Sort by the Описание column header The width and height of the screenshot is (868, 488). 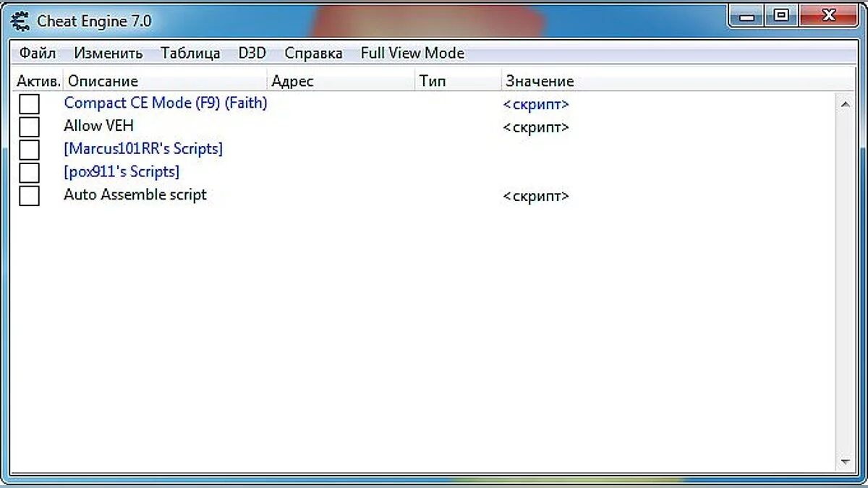tap(166, 81)
